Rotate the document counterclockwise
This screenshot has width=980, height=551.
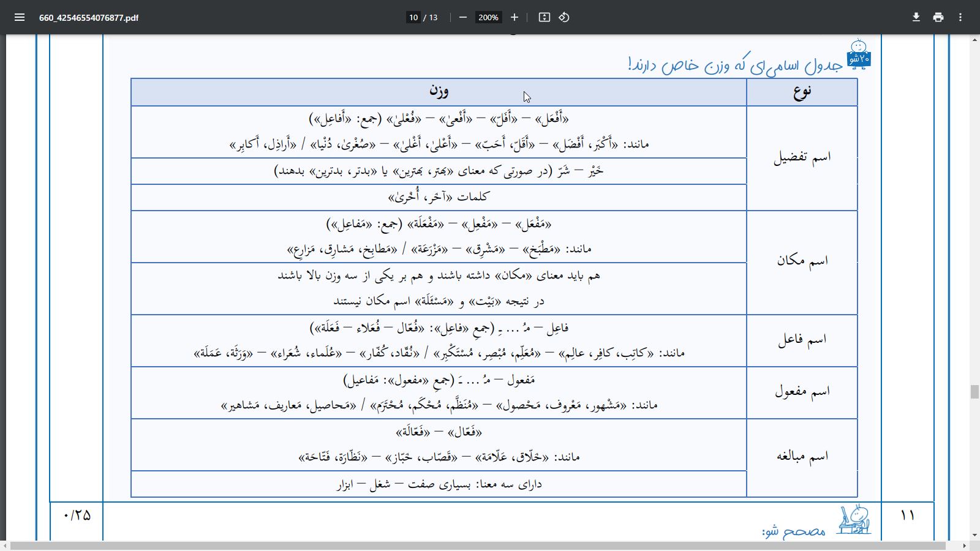point(564,17)
